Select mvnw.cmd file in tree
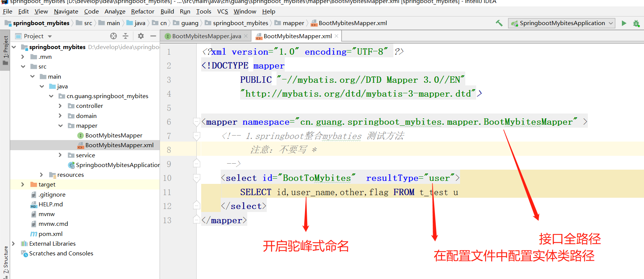 49,224
